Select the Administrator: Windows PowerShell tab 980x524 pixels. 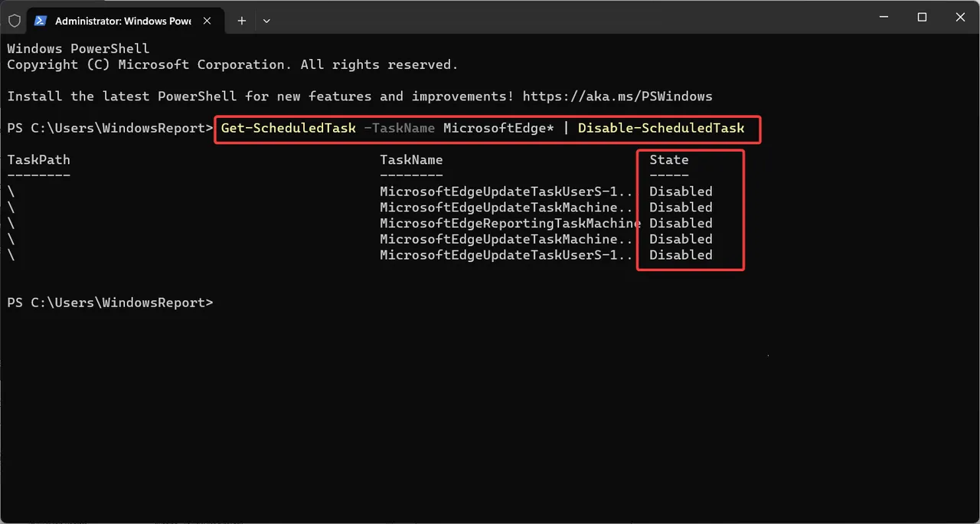click(x=126, y=21)
